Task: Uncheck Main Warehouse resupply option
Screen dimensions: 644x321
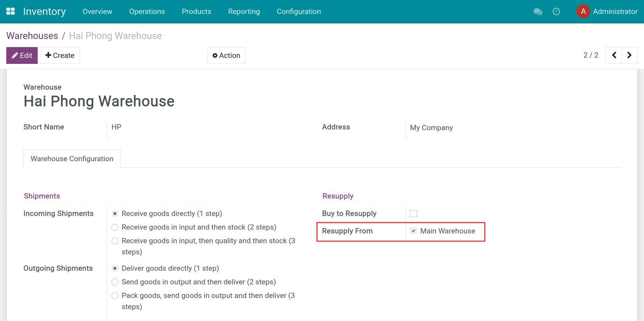Action: (414, 231)
